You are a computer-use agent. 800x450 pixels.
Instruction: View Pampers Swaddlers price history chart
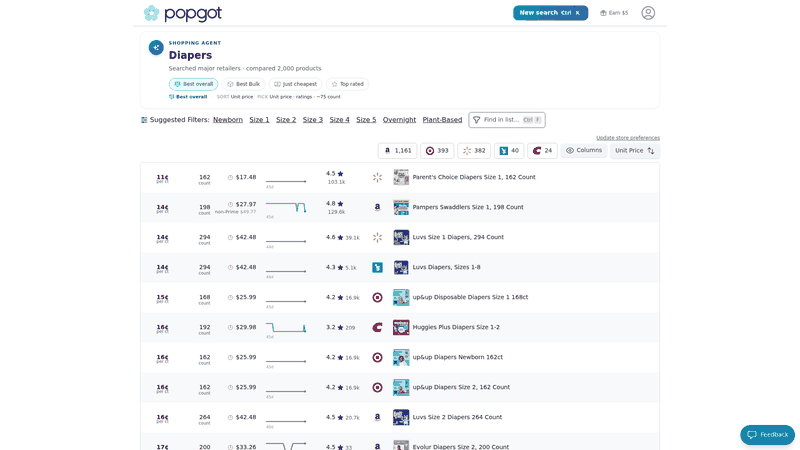click(286, 208)
